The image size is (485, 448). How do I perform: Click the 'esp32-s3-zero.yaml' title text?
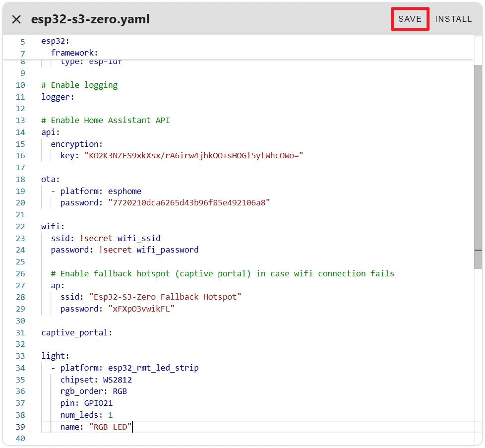tap(90, 19)
